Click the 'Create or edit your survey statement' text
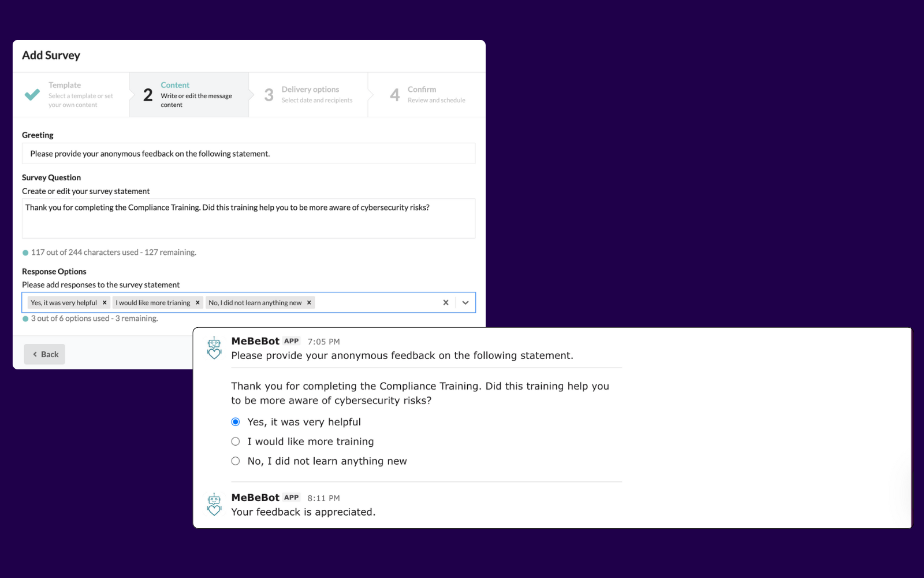Image resolution: width=924 pixels, height=578 pixels. (86, 191)
